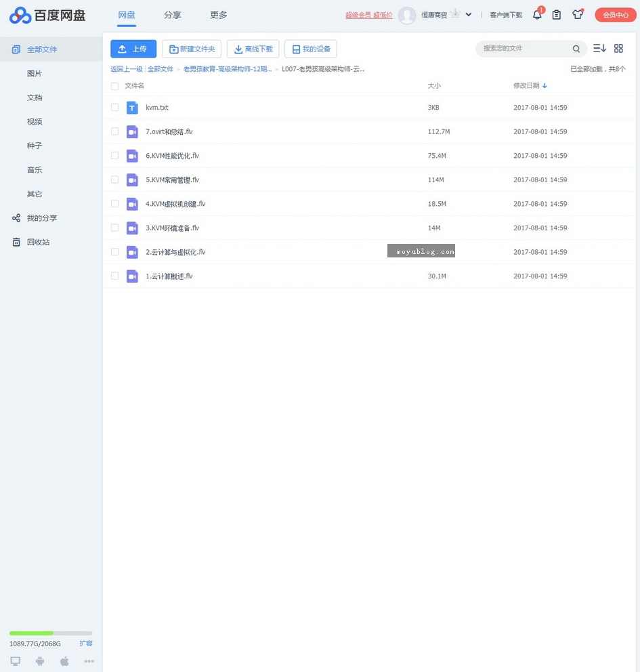Expand more client downloads with the ellipsis
This screenshot has height=672, width=640.
(x=89, y=661)
